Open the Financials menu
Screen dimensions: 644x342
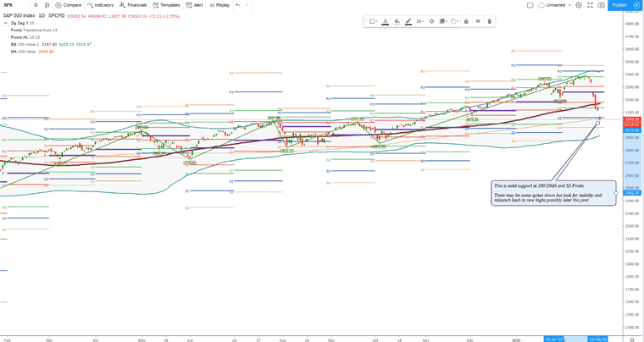coord(133,5)
